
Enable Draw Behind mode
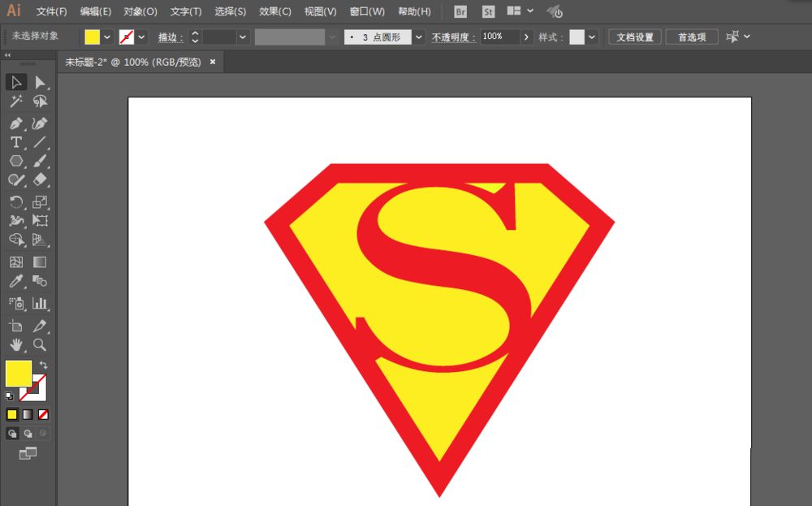[x=28, y=434]
